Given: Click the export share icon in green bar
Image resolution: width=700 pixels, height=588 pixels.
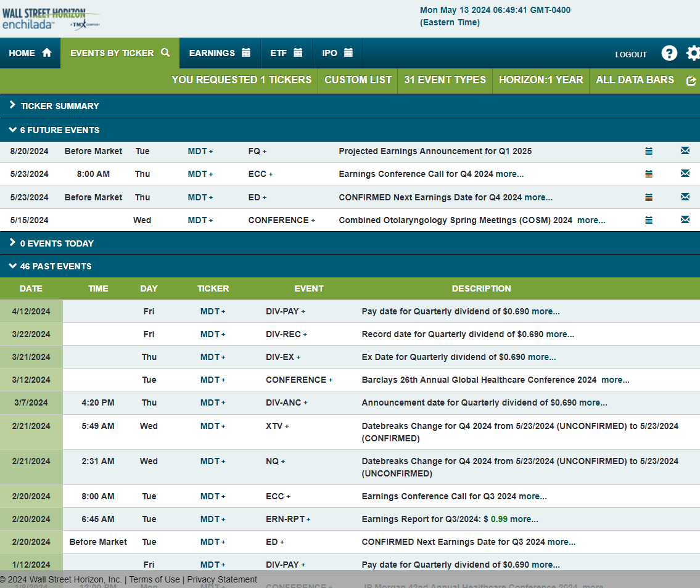Looking at the screenshot, I should [691, 81].
